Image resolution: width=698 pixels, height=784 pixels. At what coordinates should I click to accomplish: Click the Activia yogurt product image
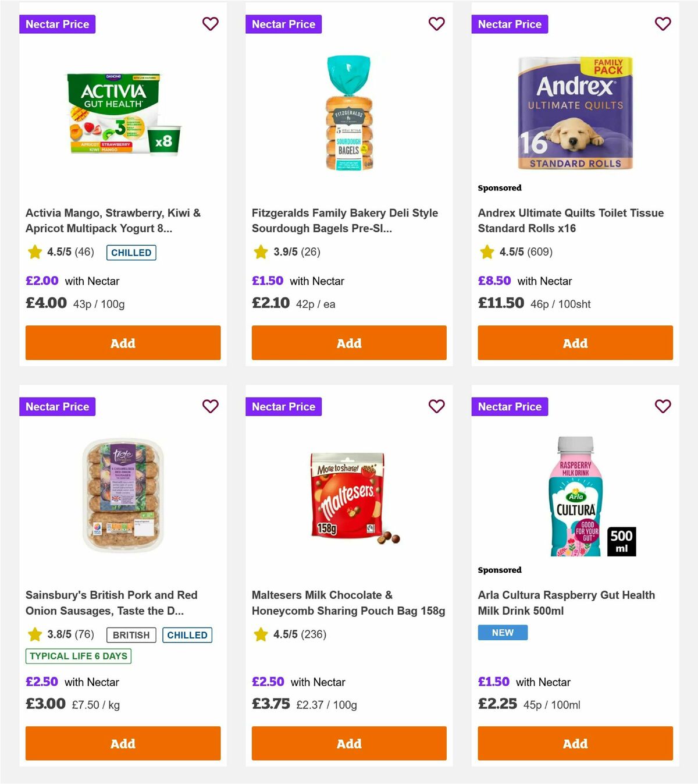[123, 114]
